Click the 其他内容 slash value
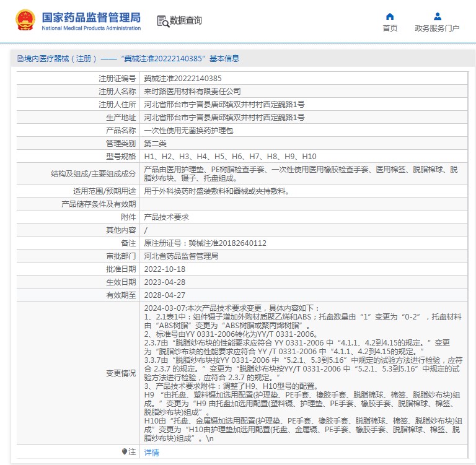This screenshot has height=465, width=476. (146, 230)
